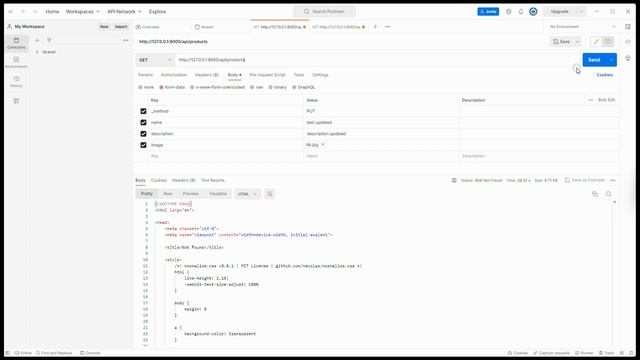Viewport: 640px width, 360px height.
Task: Click the Search Postman field
Action: 324,12
